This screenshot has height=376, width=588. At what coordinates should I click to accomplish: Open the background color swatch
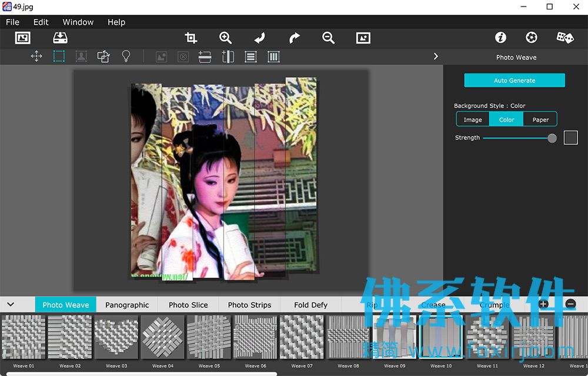pos(570,138)
